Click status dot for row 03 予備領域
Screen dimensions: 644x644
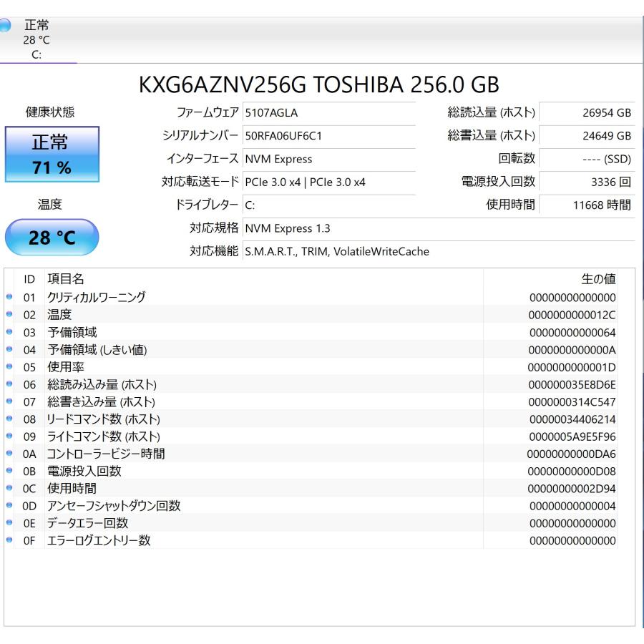(9, 332)
